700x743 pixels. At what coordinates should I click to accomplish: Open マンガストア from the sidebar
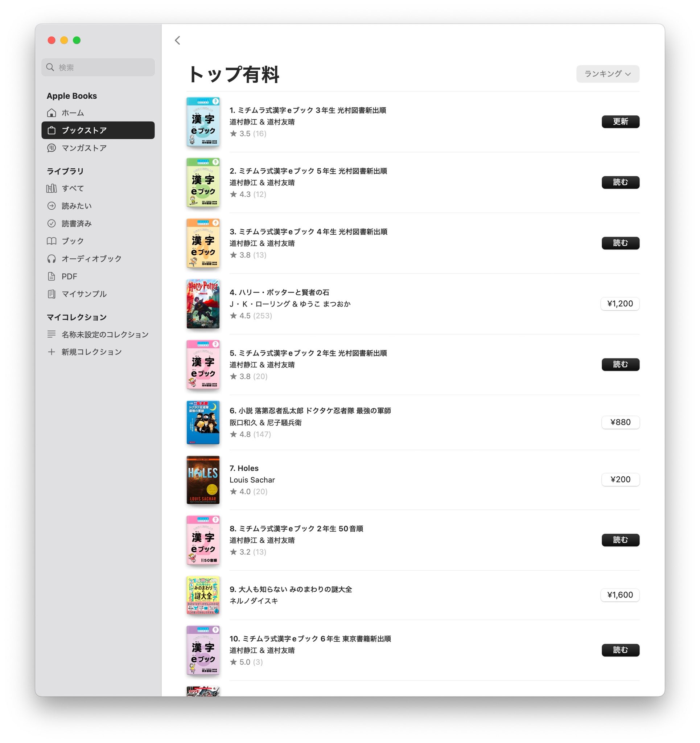[98, 148]
